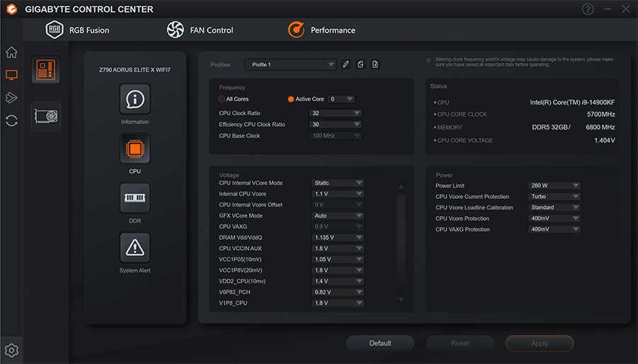Open VCC1P05(10mV) dropdown
This screenshot has width=638, height=364.
click(x=337, y=260)
